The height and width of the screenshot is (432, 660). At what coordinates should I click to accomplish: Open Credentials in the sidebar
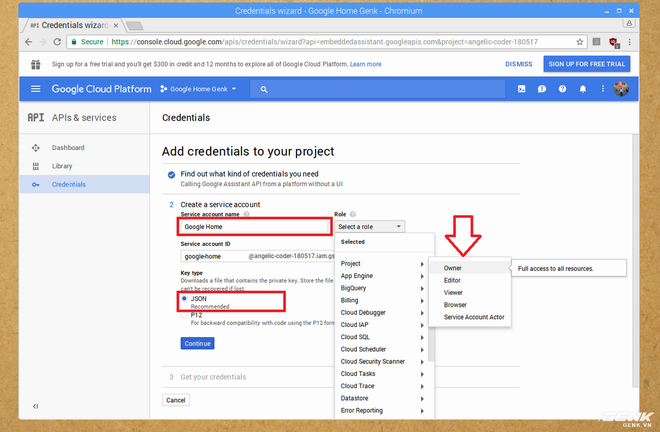tap(85, 184)
